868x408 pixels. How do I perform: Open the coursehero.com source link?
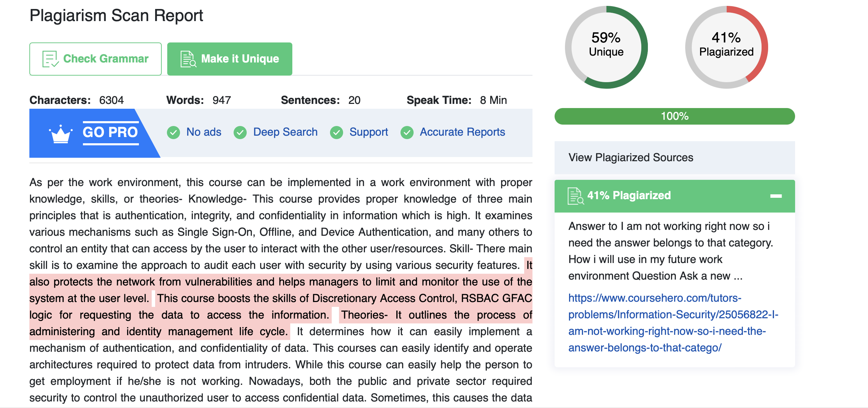[673, 323]
